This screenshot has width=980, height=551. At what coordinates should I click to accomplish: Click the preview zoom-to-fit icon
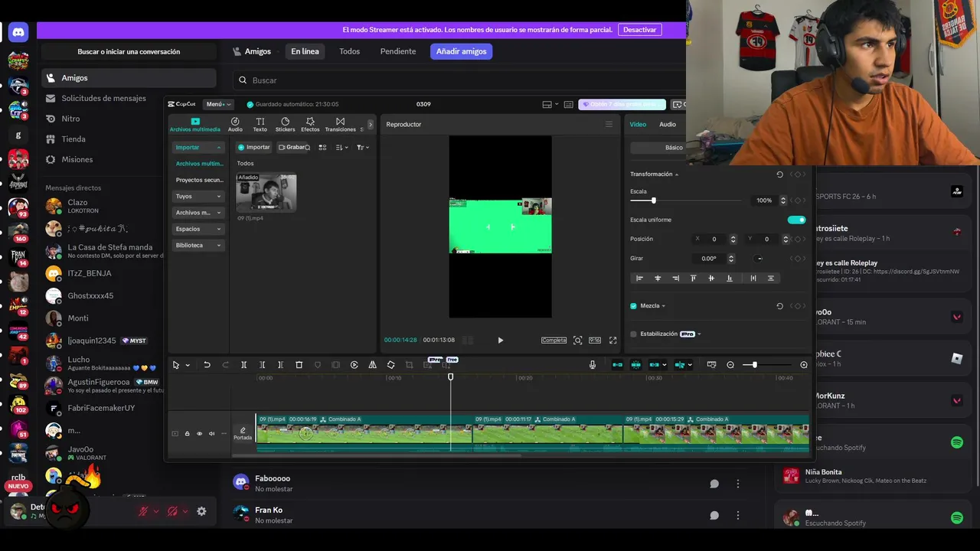[578, 340]
